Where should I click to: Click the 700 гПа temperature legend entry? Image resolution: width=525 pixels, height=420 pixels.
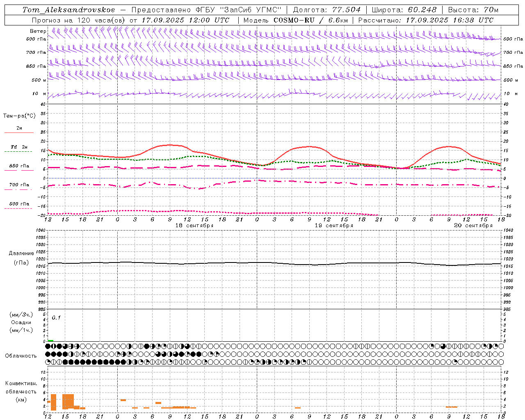19,185
